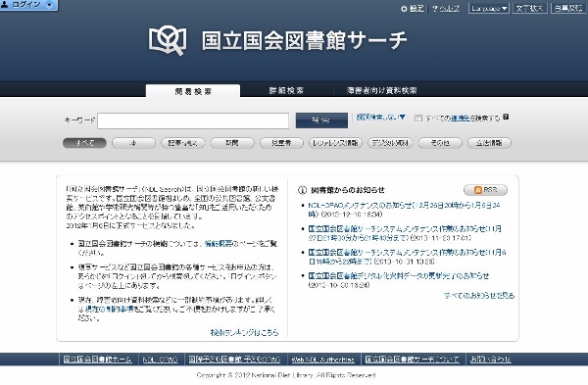Toggle the 白黒反転 color inversion button
588x385 pixels.
(568, 8)
